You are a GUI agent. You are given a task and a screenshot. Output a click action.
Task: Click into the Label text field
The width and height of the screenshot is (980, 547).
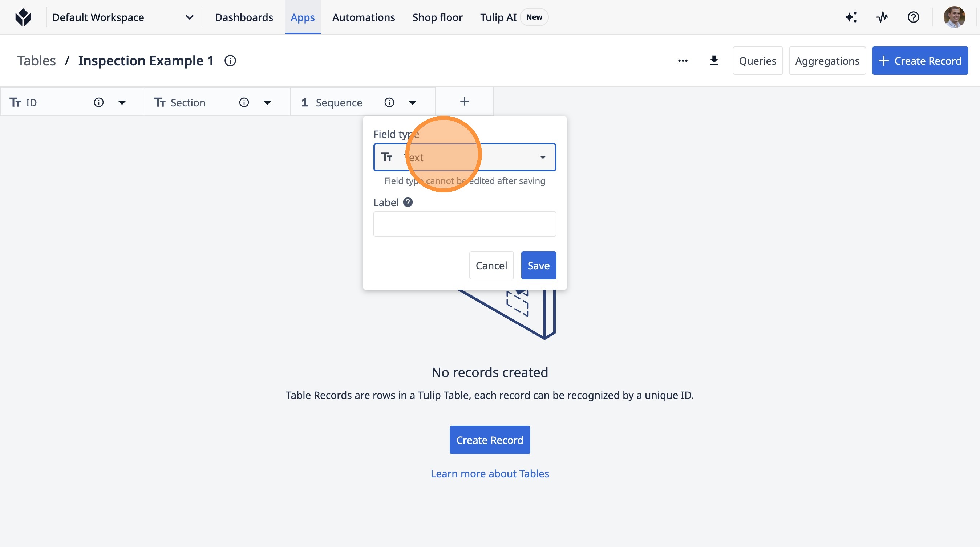[x=465, y=224]
